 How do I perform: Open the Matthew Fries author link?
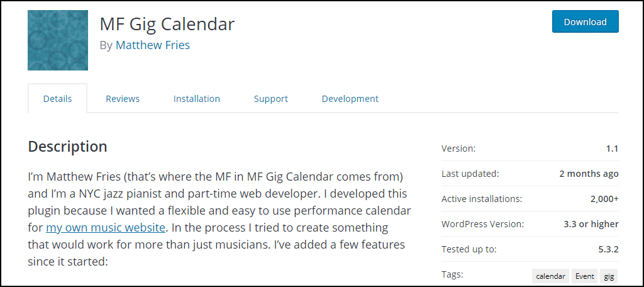pos(153,45)
